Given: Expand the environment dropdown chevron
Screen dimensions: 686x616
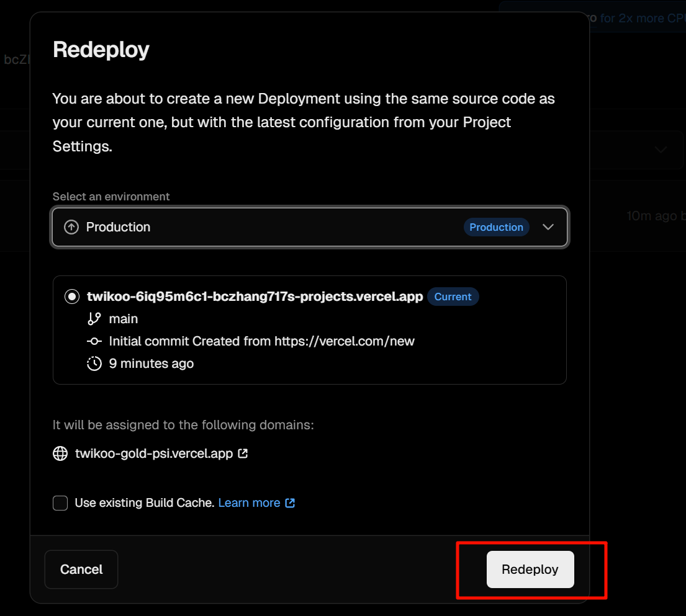Looking at the screenshot, I should pos(548,227).
